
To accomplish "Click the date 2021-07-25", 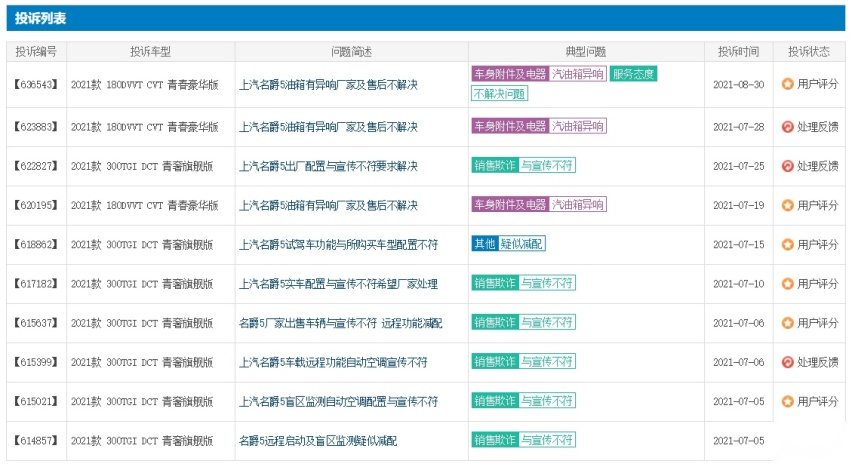I will (738, 166).
